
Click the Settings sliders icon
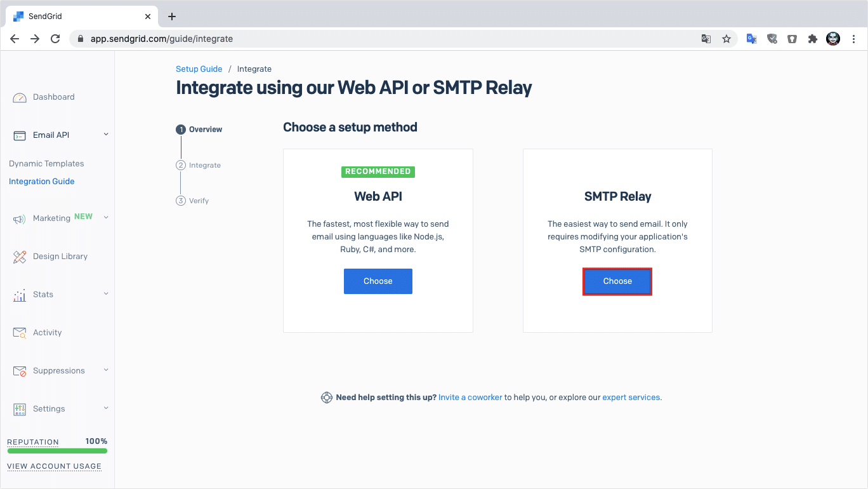pos(20,409)
